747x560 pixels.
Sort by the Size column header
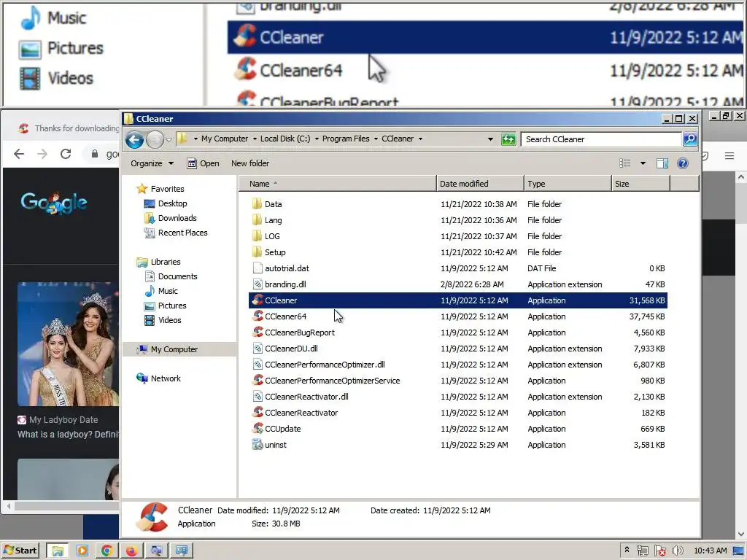640,184
